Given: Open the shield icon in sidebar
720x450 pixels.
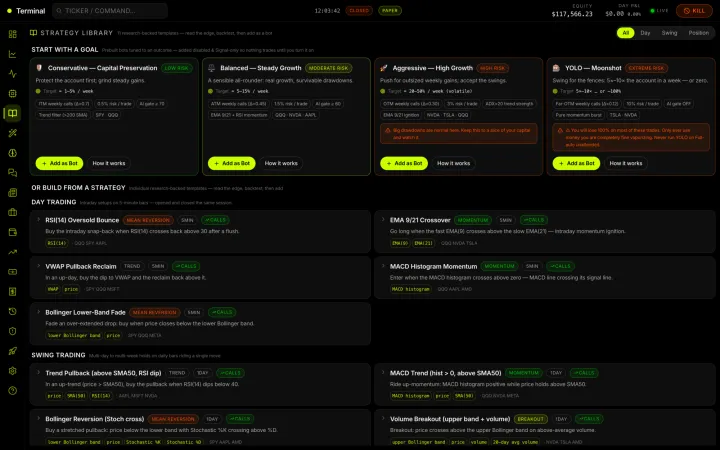Looking at the screenshot, I should coord(12,331).
